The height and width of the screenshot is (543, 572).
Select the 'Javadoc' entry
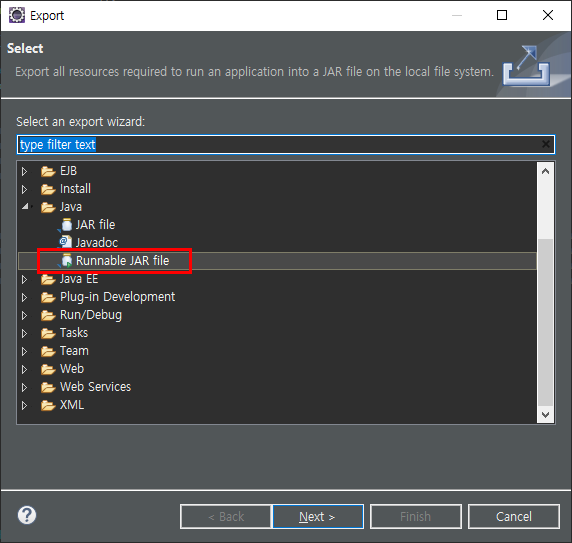tap(97, 243)
